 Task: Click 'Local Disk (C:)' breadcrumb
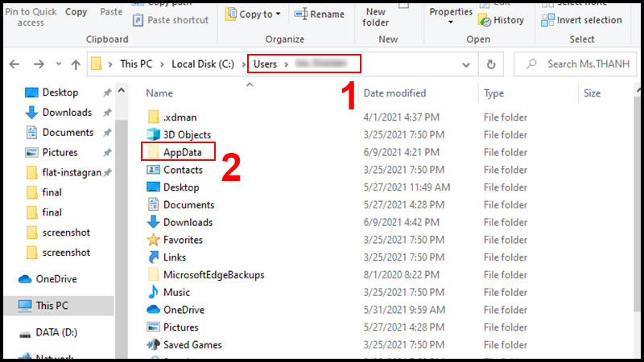click(203, 64)
